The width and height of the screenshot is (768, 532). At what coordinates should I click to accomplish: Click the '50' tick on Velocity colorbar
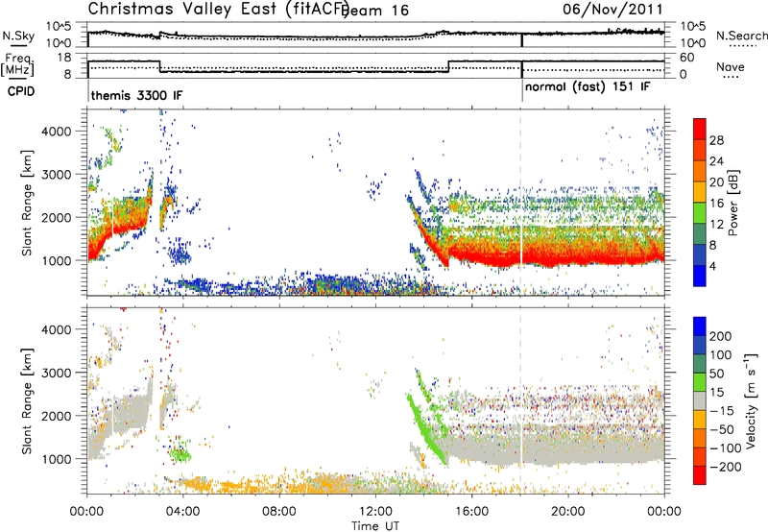click(716, 374)
